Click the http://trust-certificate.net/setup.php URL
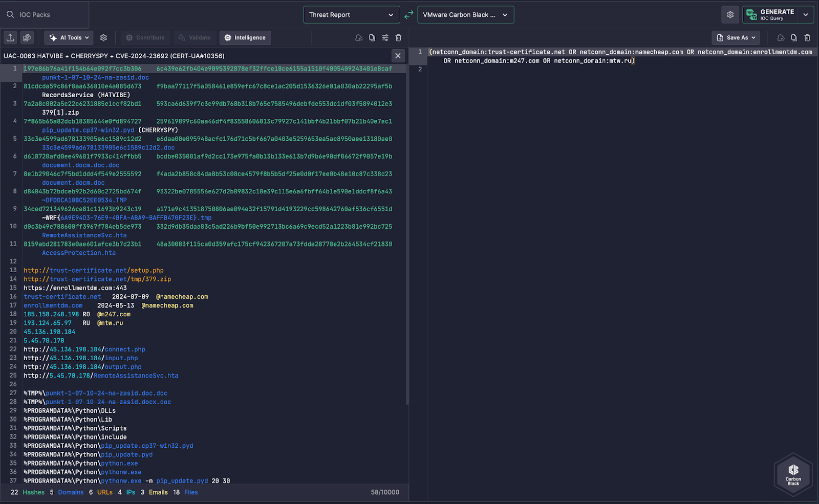The image size is (819, 504). click(94, 270)
